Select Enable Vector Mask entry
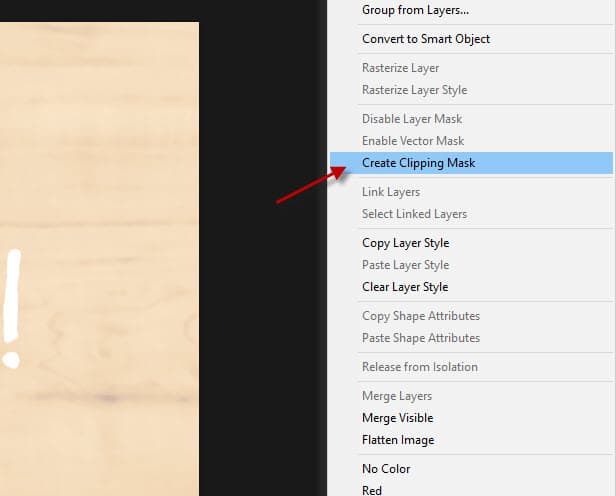The height and width of the screenshot is (496, 616). (413, 141)
